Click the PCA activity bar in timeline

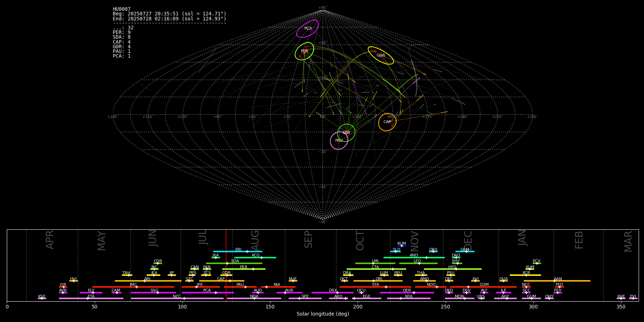click(x=208, y=293)
